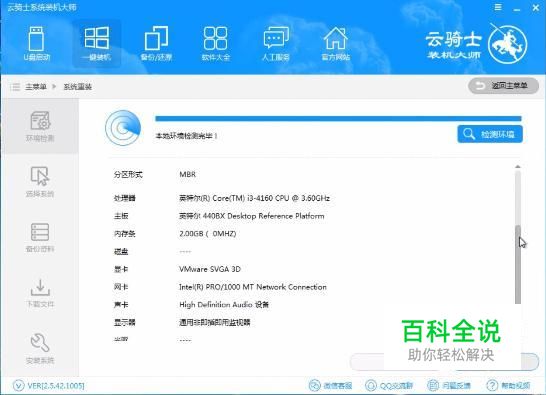
Task: Open 微信客服 link in footer
Action: (331, 386)
